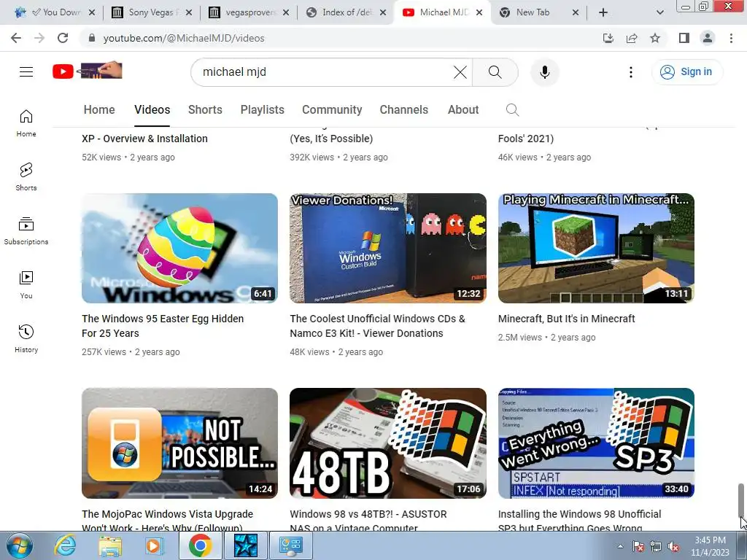Click the Action Center flag tray icon
Viewport: 747px width, 560px height.
638,546
